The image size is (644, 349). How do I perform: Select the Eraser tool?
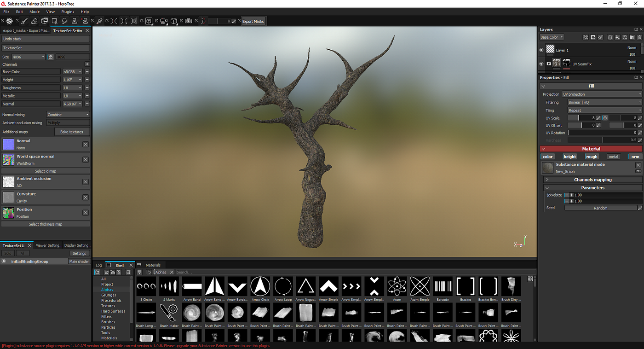34,21
